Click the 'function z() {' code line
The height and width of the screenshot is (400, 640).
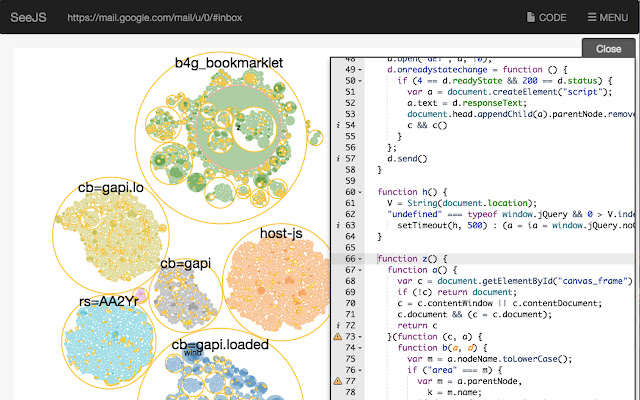coord(412,259)
